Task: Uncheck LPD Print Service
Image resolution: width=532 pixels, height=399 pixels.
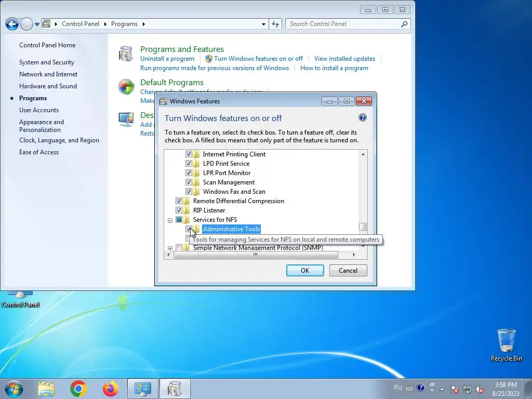Action: 189,164
